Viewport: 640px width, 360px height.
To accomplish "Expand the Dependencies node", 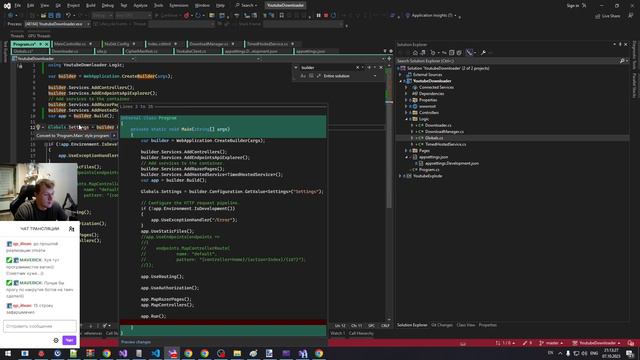I will click(406, 93).
